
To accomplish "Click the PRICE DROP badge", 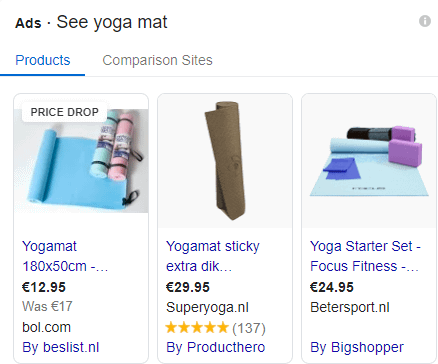I will pos(64,112).
